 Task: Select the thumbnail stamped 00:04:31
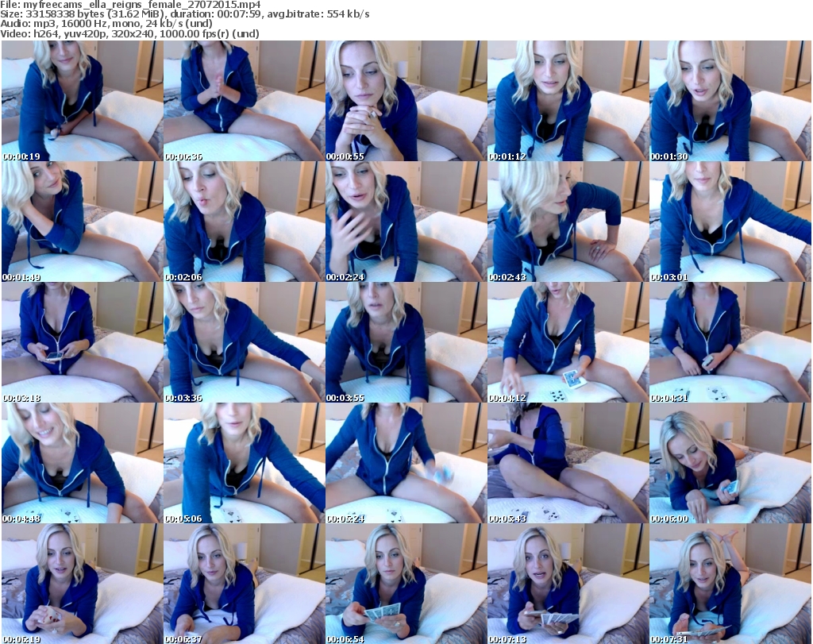(730, 343)
